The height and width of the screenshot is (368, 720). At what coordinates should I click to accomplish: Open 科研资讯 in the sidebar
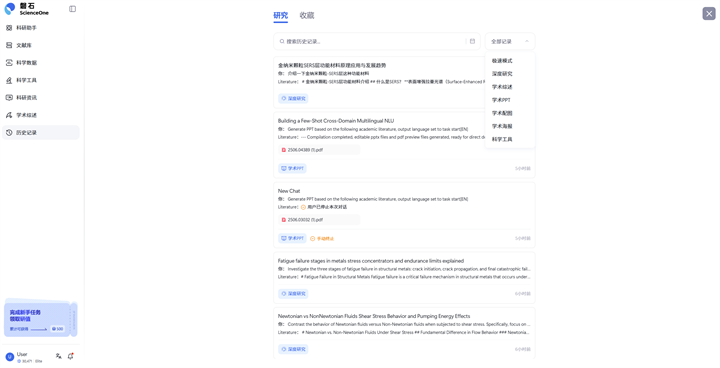[40, 98]
